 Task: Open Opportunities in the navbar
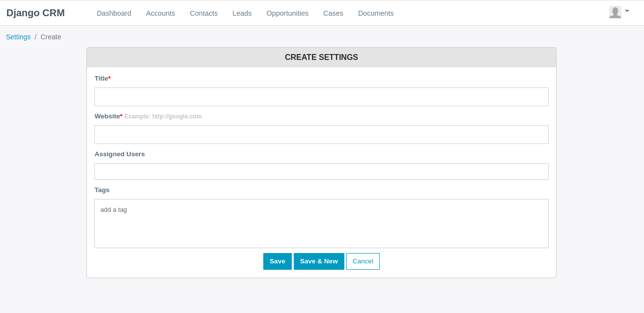(287, 13)
